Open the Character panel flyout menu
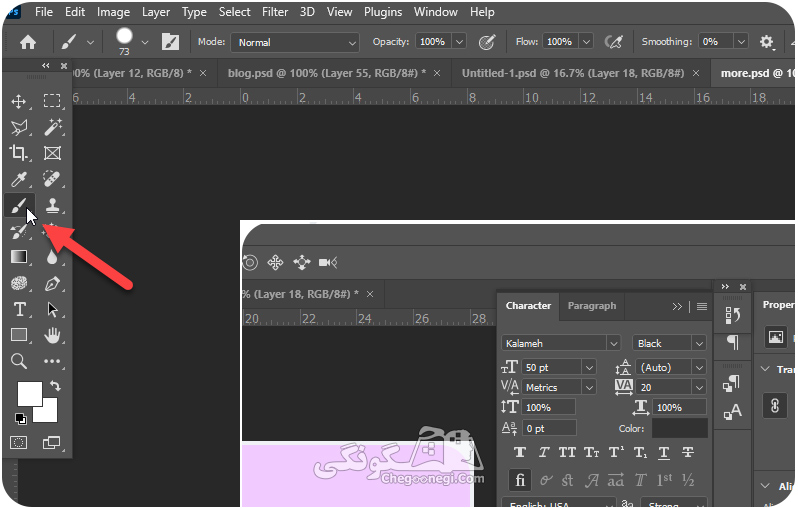The image size is (798, 508). [702, 306]
